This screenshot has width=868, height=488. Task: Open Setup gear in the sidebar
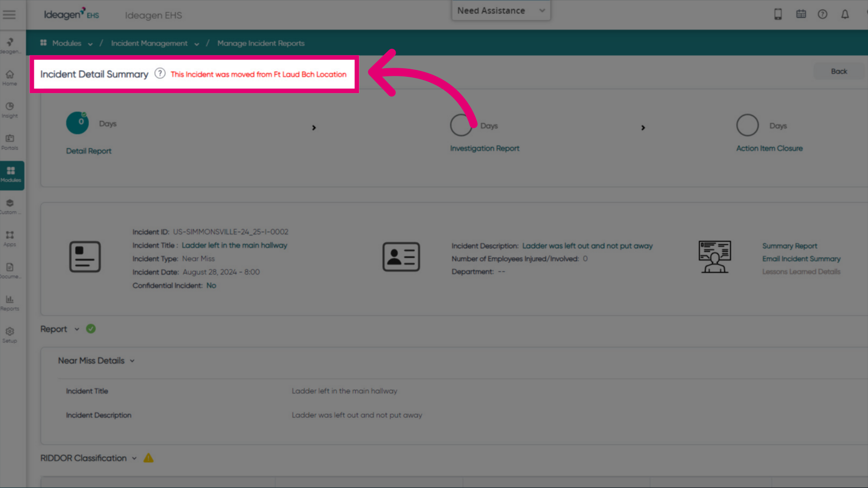[x=9, y=335]
